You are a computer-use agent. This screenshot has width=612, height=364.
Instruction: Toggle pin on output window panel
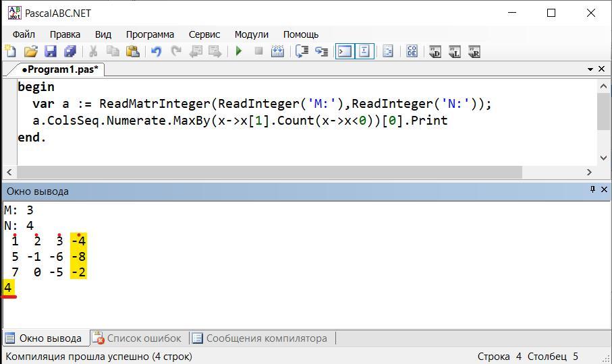pyautogui.click(x=592, y=190)
